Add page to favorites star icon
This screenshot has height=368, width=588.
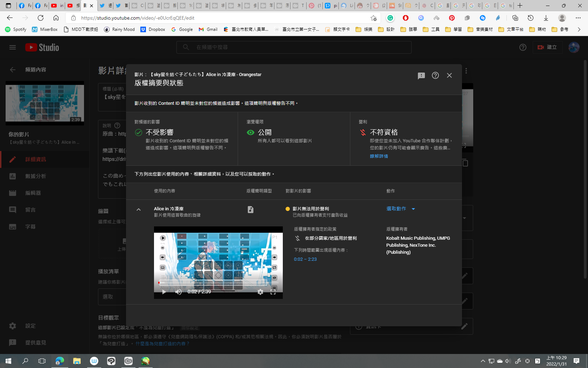374,18
